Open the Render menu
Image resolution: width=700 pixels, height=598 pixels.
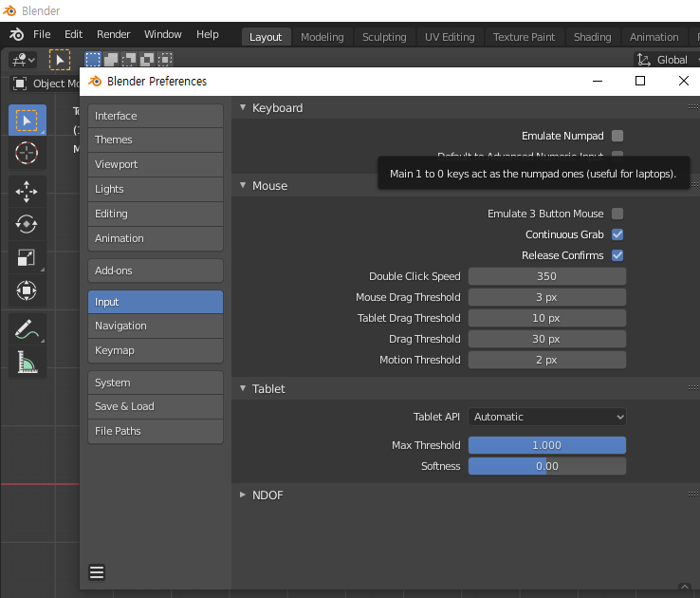point(114,34)
